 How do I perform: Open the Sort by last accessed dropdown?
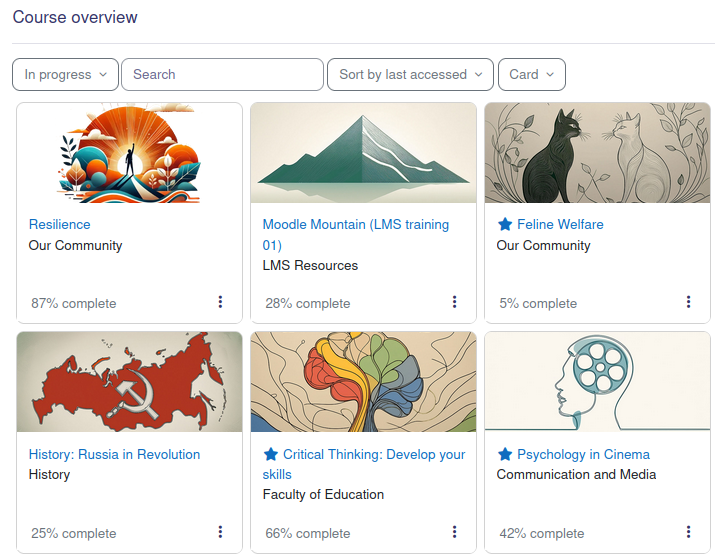410,75
